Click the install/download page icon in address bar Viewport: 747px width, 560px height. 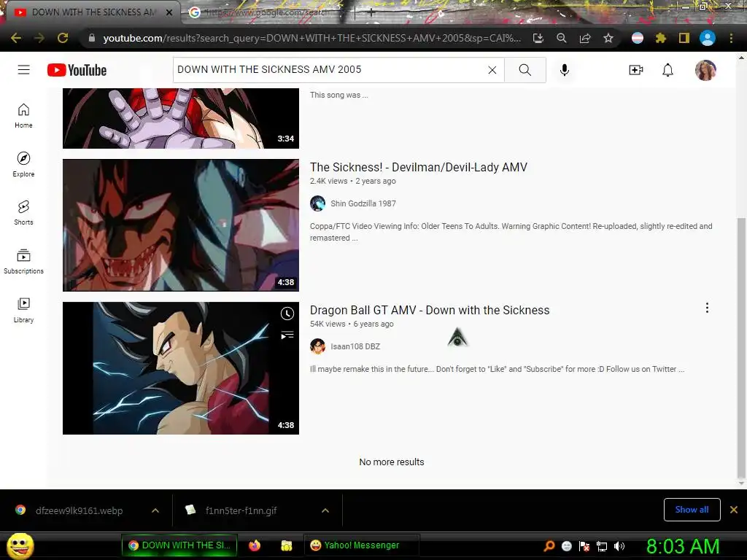(538, 38)
